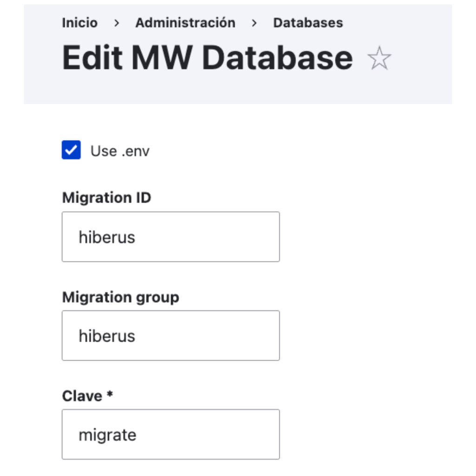This screenshot has height=476, width=476.
Task: Navigate to Databases breadcrumb
Action: click(308, 23)
